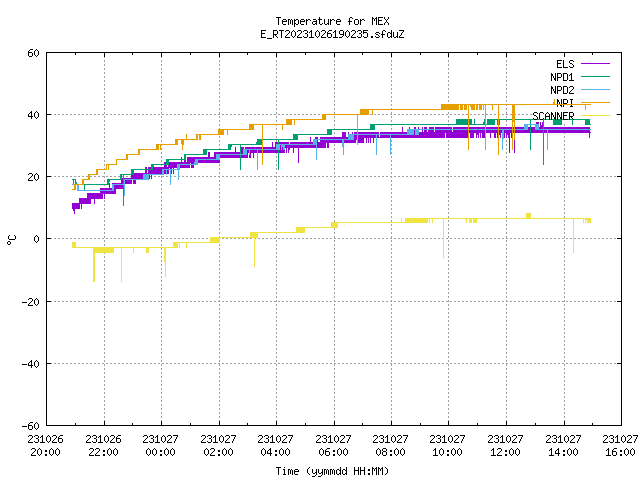
Task: Click the y-axis label 20
Action: 33,177
